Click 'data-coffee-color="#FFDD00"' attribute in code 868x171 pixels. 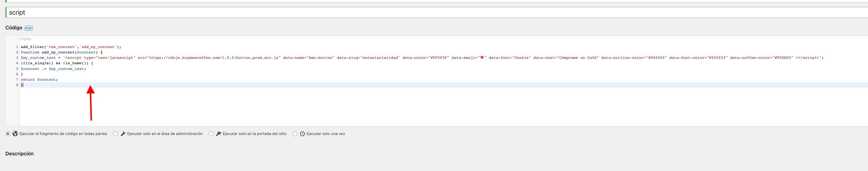pos(762,58)
